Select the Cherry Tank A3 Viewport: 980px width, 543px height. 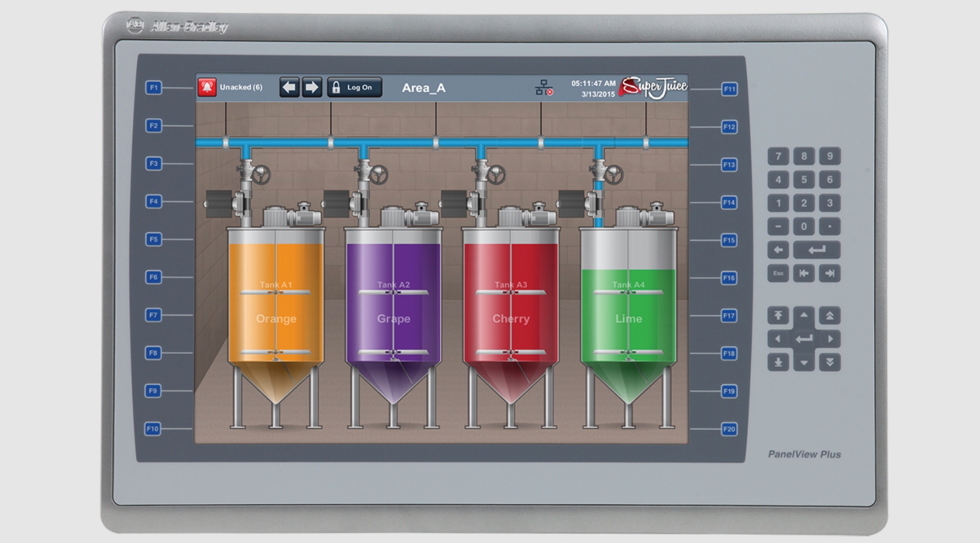[x=510, y=304]
